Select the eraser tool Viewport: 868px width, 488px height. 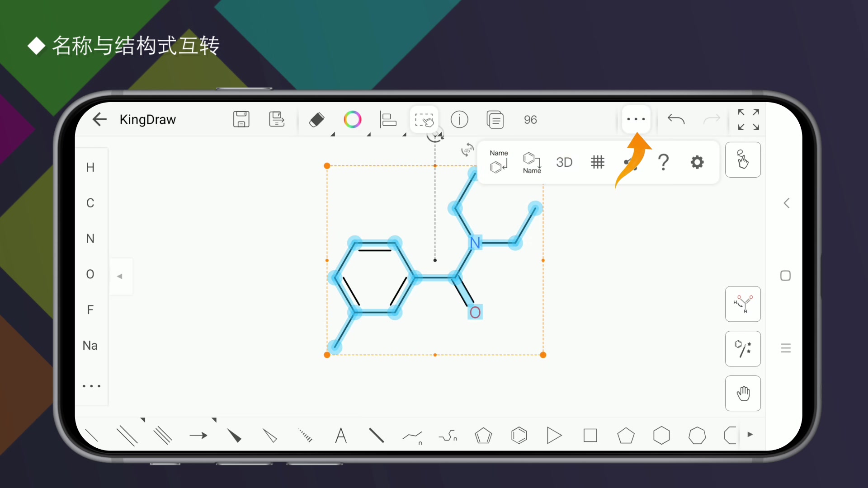316,120
